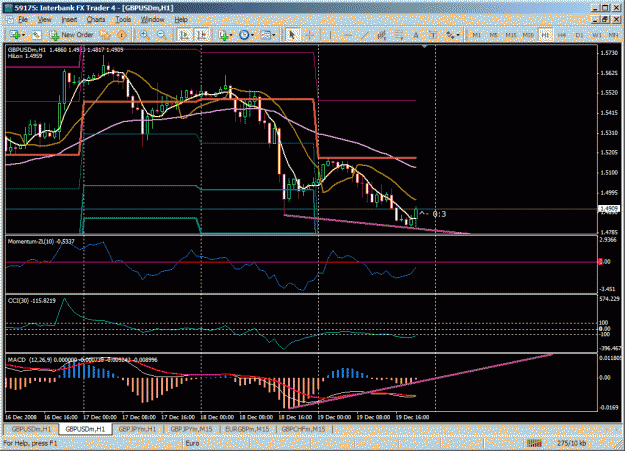The height and width of the screenshot is (451, 625).
Task: Open the Profiles toolbar icon
Action: tap(36, 35)
